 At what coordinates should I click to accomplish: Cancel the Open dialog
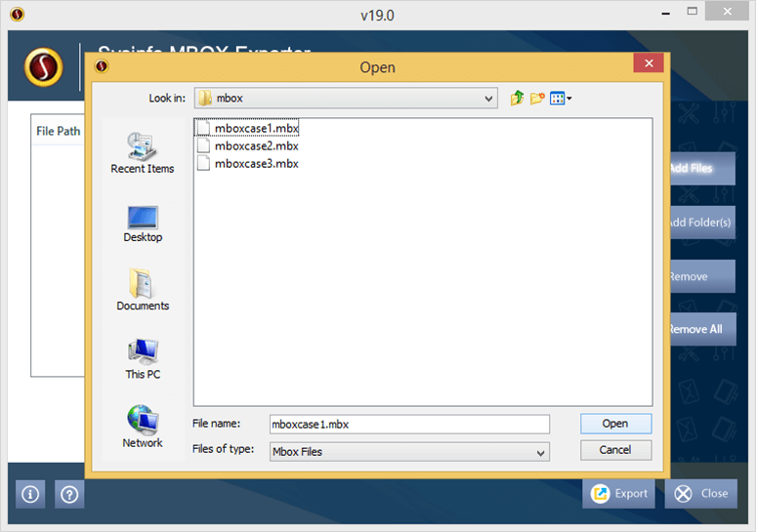click(615, 450)
